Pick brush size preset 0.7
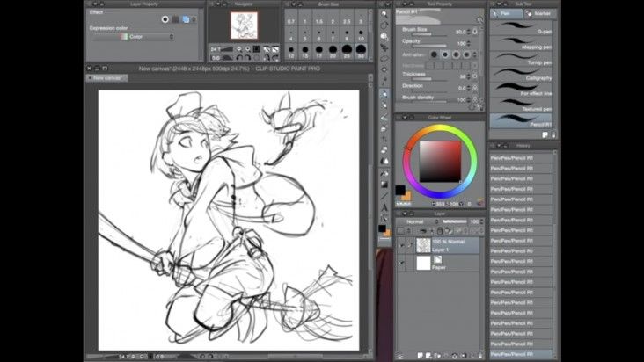This screenshot has width=644, height=362. [x=291, y=18]
